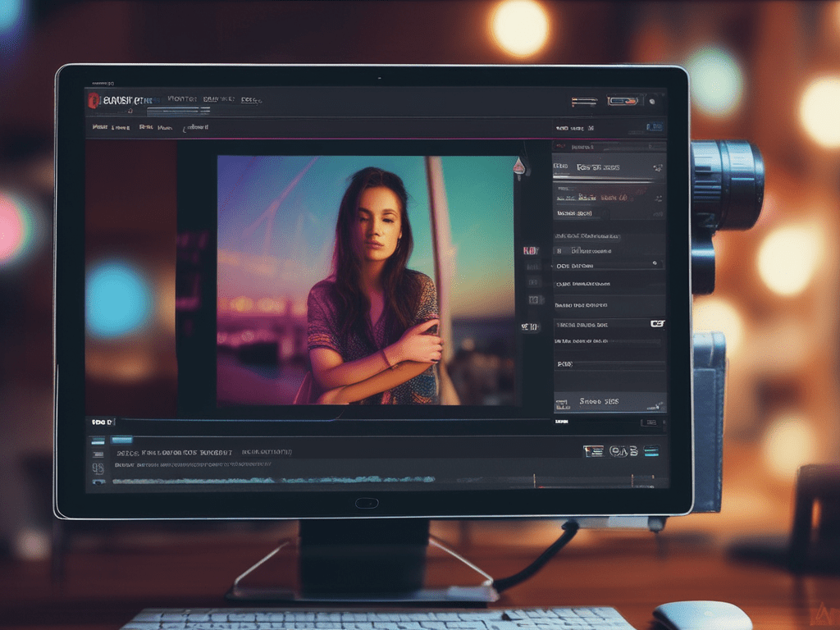Viewport: 840px width, 630px height.
Task: Click the red list icon above the timeline
Action: coord(593,450)
